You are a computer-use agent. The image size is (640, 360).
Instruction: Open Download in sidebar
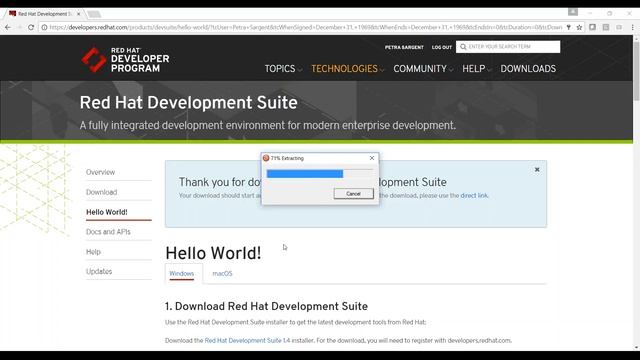click(102, 192)
